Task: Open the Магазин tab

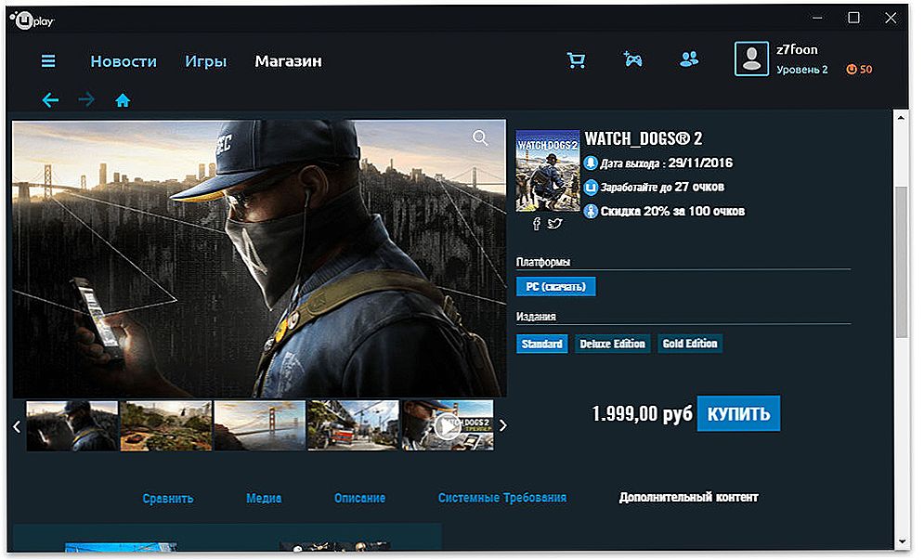Action: tap(288, 61)
